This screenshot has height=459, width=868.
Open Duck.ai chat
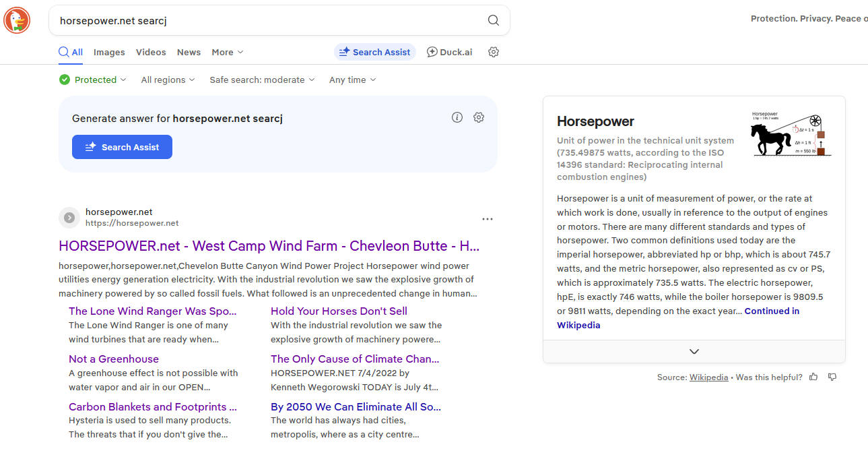(449, 52)
